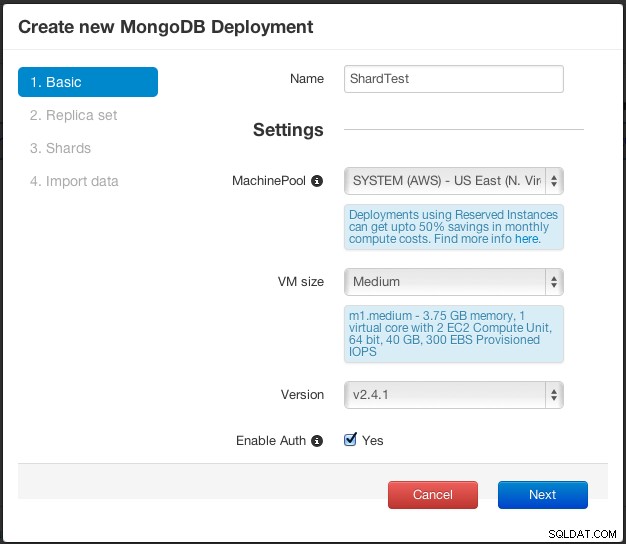Viewport: 626px width, 544px height.
Task: Switch to the 3. Shards step
Action: [x=60, y=148]
